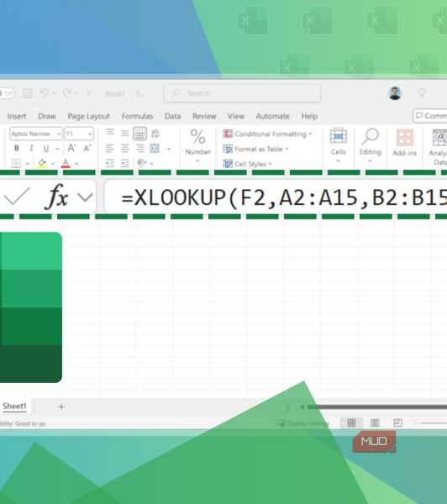Open the account profile picture
This screenshot has width=447, height=504.
coord(395,93)
